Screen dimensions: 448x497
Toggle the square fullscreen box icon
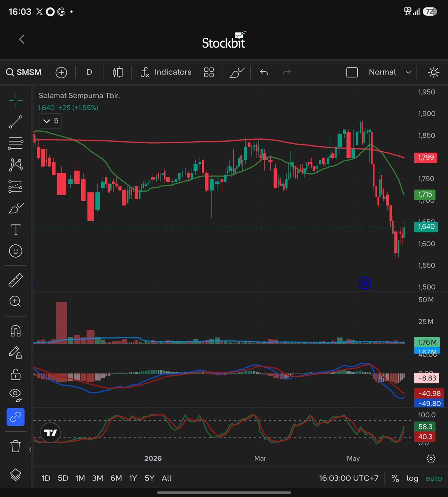coord(352,72)
